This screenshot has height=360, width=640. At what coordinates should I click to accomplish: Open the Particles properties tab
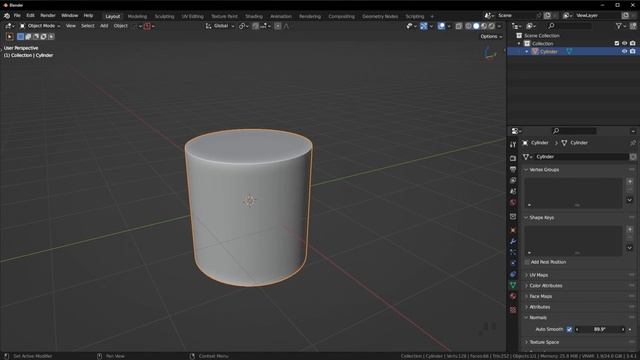(x=513, y=252)
